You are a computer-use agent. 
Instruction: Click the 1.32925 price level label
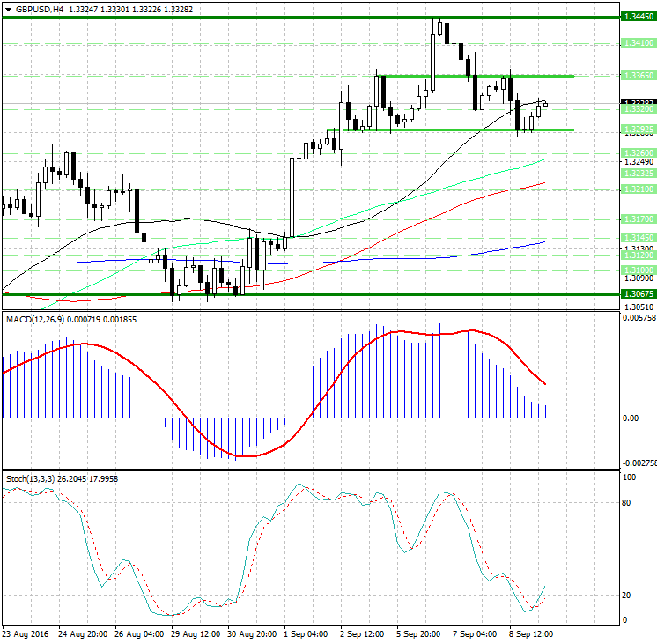click(637, 130)
